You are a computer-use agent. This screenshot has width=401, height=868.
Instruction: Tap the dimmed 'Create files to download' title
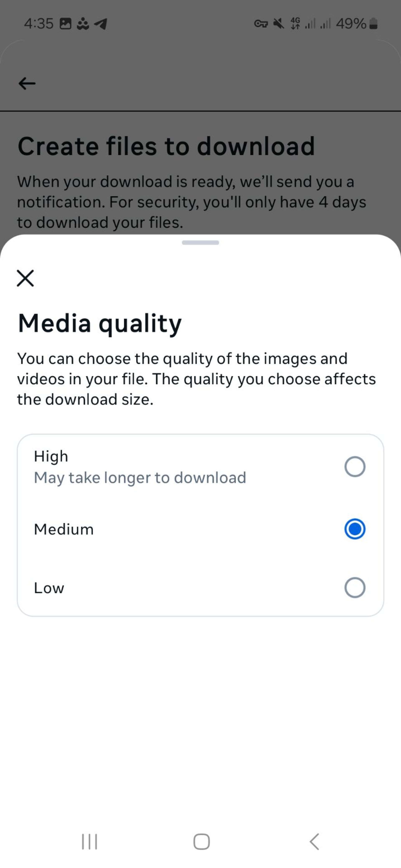click(x=166, y=146)
